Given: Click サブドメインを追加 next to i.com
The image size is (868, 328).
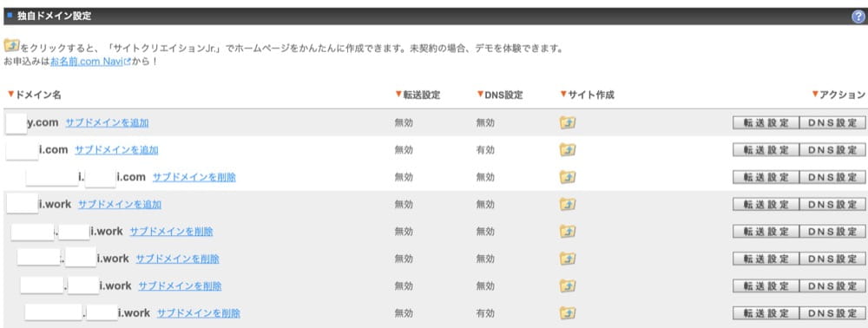Looking at the screenshot, I should point(116,150).
